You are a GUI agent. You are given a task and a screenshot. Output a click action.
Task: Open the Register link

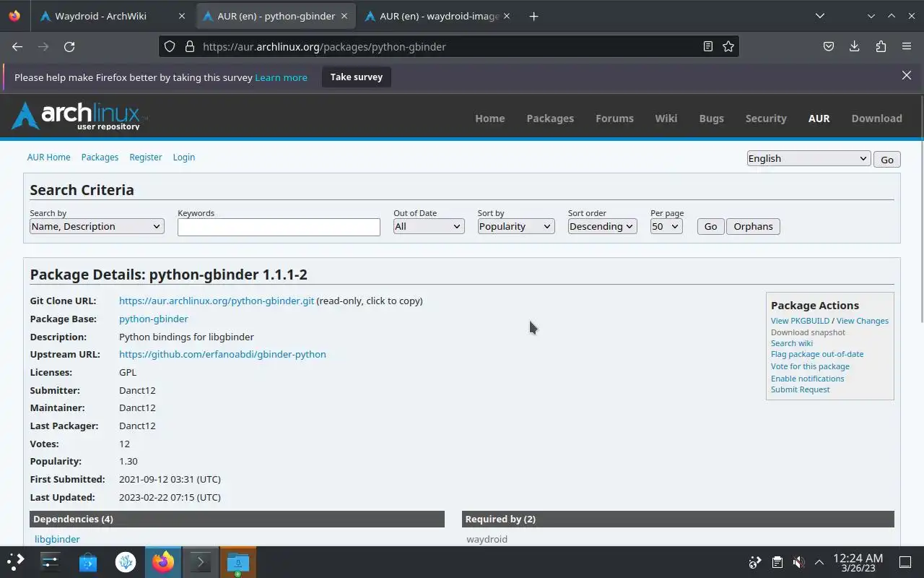(x=146, y=157)
